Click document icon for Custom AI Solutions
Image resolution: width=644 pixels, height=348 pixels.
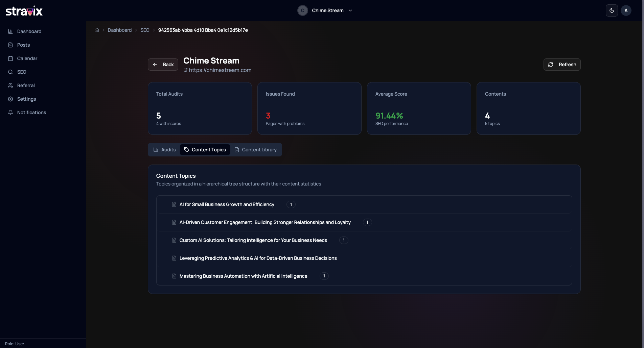coord(174,240)
